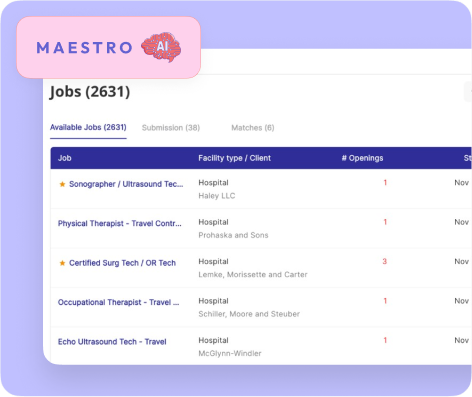
Task: Sort by the Job column header
Action: pyautogui.click(x=65, y=158)
